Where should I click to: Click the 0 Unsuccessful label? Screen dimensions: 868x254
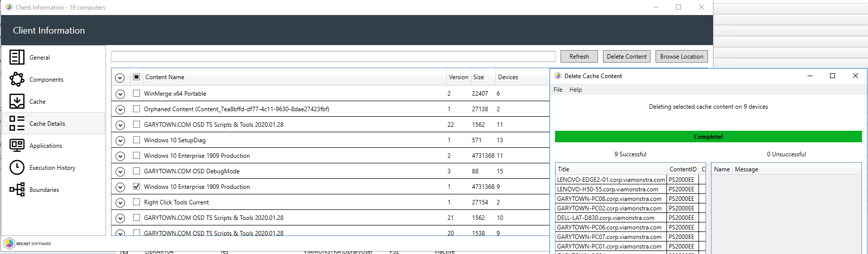pos(786,154)
